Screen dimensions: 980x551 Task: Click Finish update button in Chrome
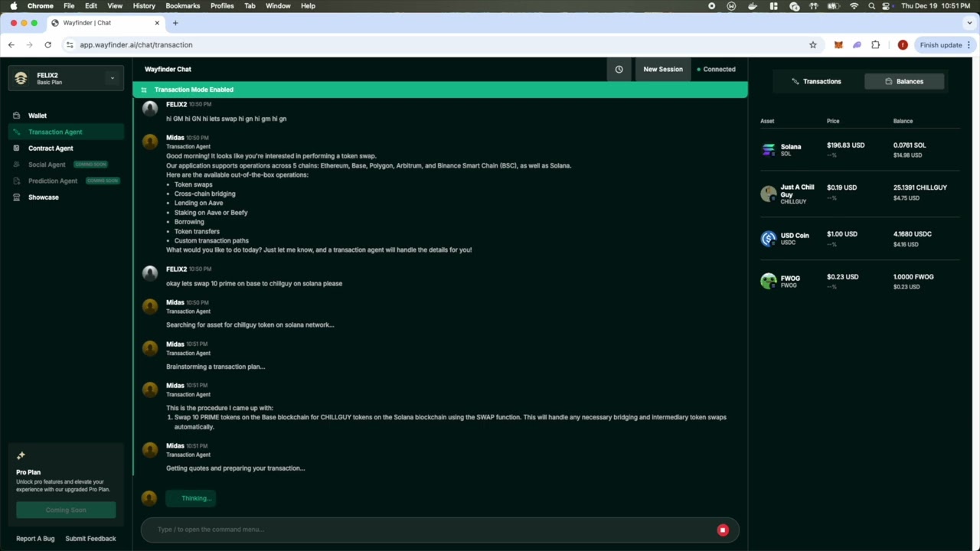click(941, 45)
